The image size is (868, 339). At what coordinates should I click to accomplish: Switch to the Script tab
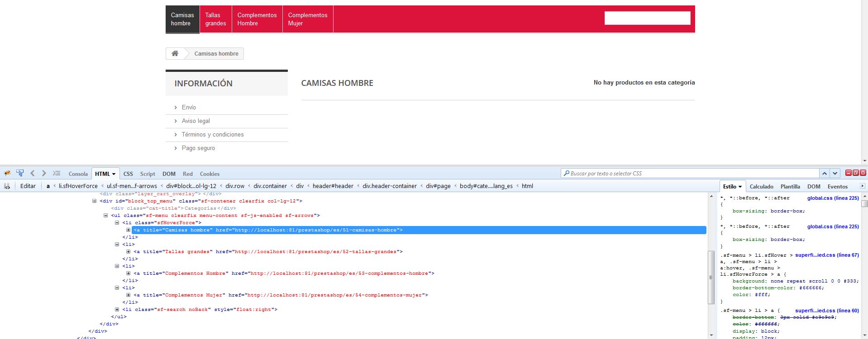click(x=148, y=174)
